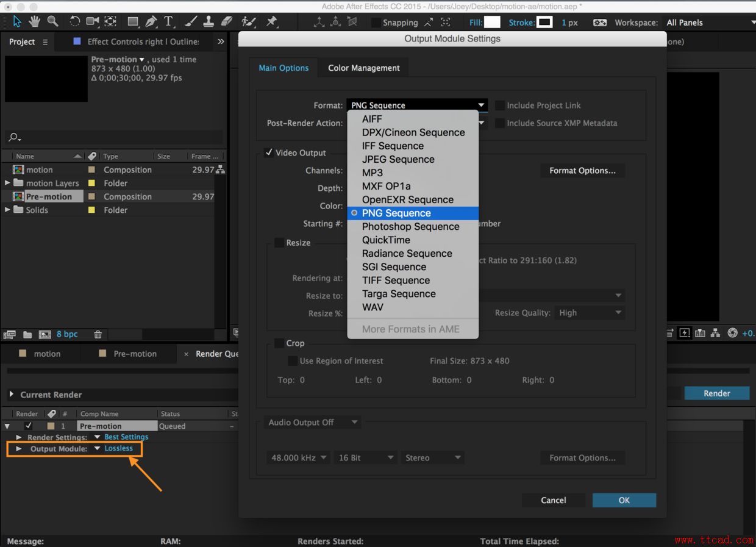Click the OK button
This screenshot has height=547, width=756.
[624, 500]
